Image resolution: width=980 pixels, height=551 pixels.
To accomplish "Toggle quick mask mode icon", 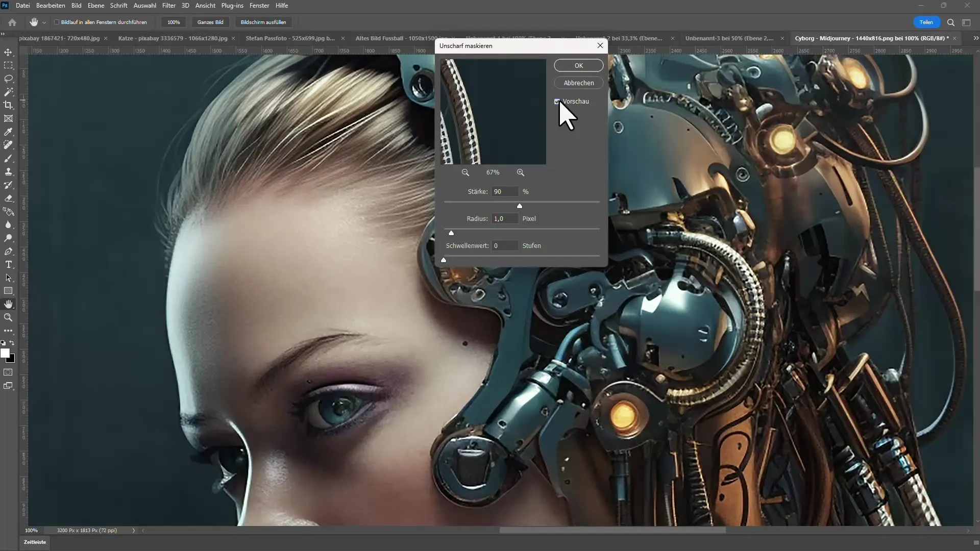I will (x=8, y=372).
